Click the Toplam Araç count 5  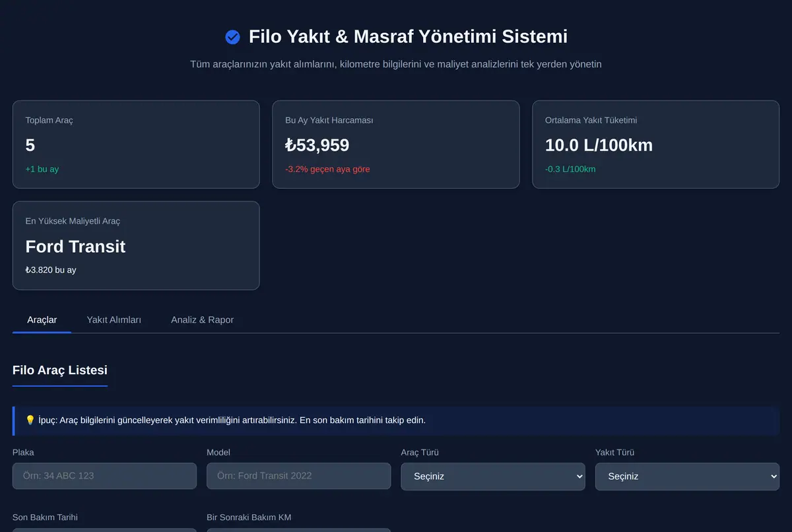tap(30, 145)
